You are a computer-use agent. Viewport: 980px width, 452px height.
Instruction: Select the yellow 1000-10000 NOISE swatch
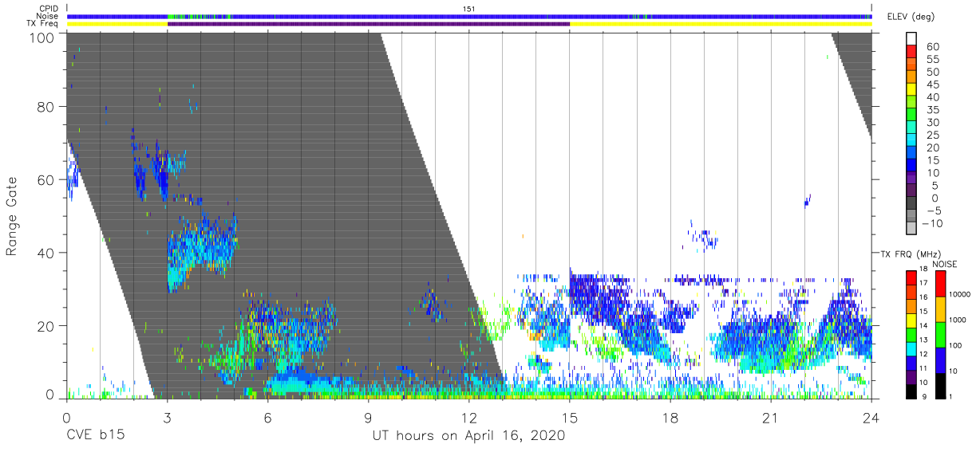pos(940,309)
